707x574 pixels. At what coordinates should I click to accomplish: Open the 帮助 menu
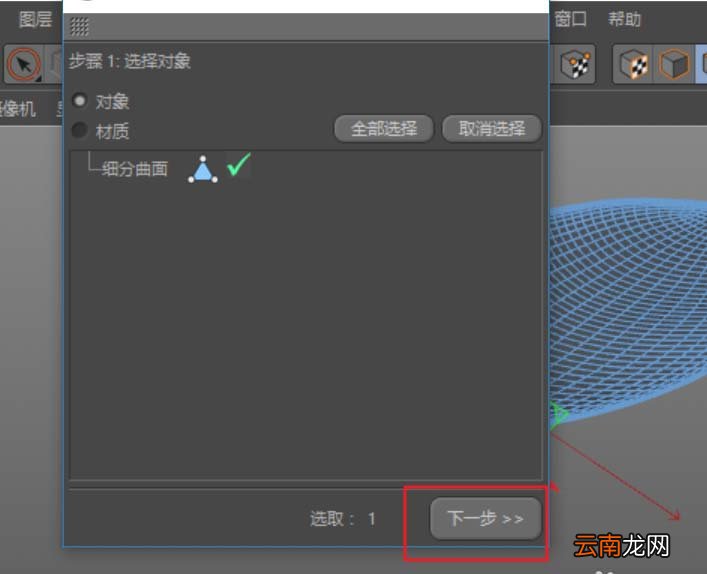(624, 19)
